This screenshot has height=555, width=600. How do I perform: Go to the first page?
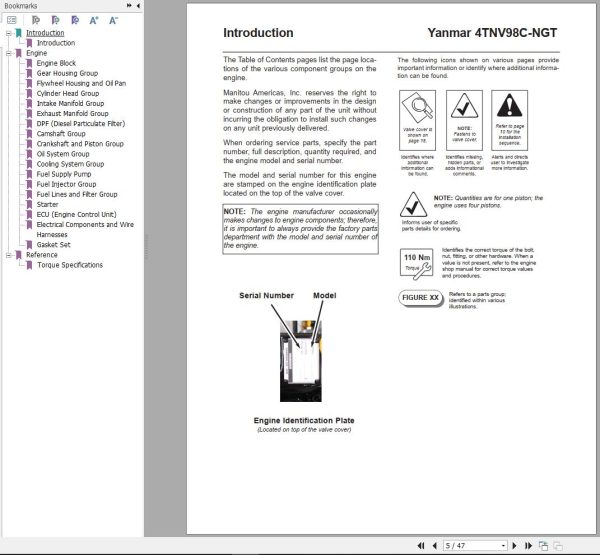(x=421, y=545)
